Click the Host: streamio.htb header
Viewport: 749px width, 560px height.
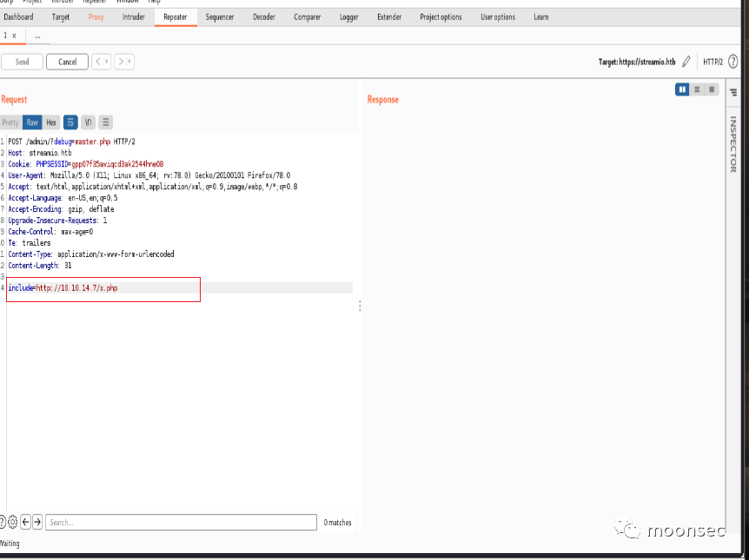(40, 153)
